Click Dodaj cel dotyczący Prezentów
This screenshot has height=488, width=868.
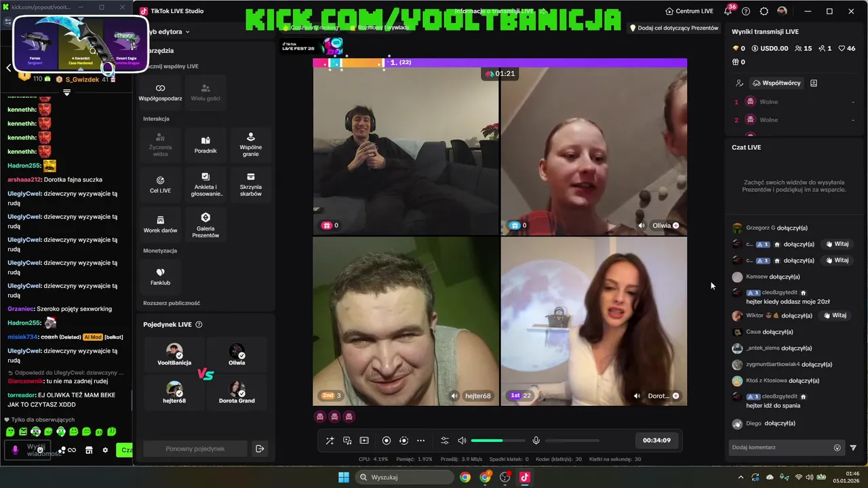[673, 28]
